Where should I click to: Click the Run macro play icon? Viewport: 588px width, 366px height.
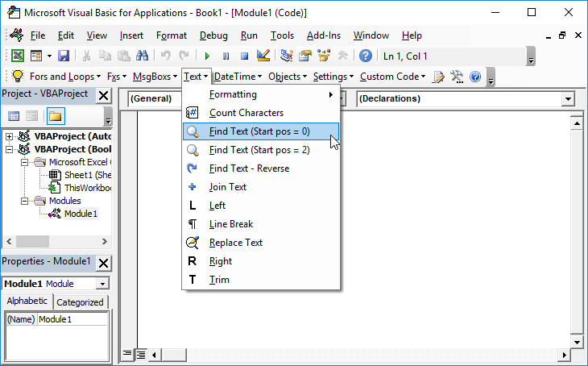207,56
